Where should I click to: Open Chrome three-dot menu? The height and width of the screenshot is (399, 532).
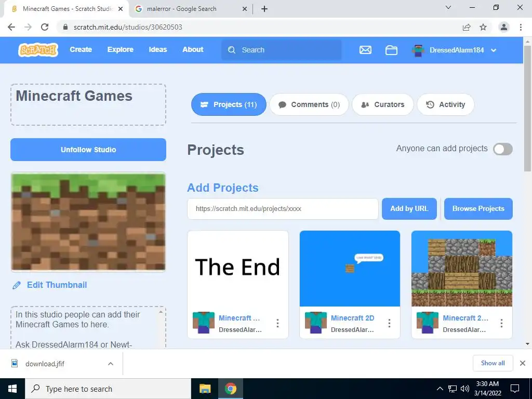(521, 27)
